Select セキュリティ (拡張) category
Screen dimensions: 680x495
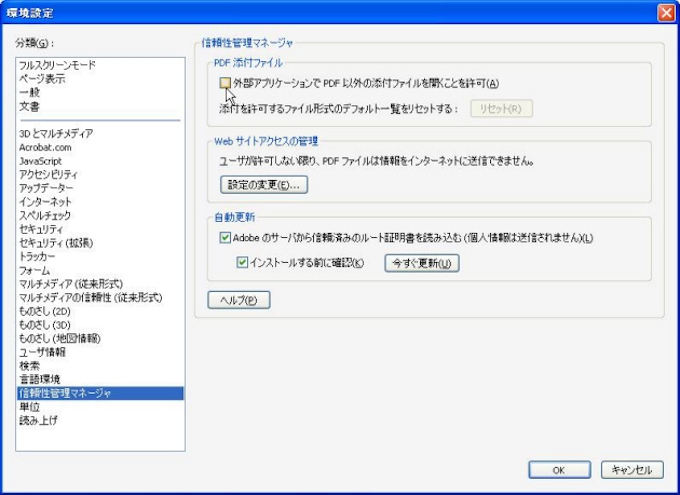(55, 242)
